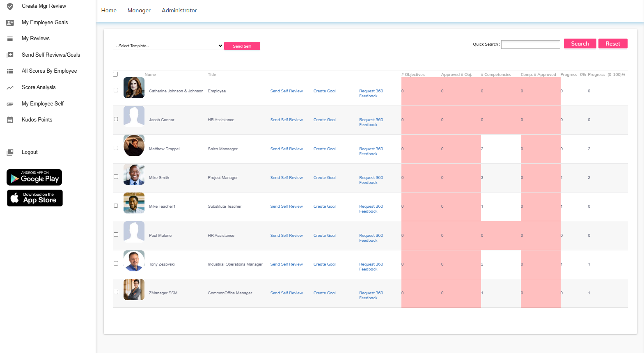Check the box for ZManager SSM
This screenshot has width=644, height=353.
coord(116,292)
